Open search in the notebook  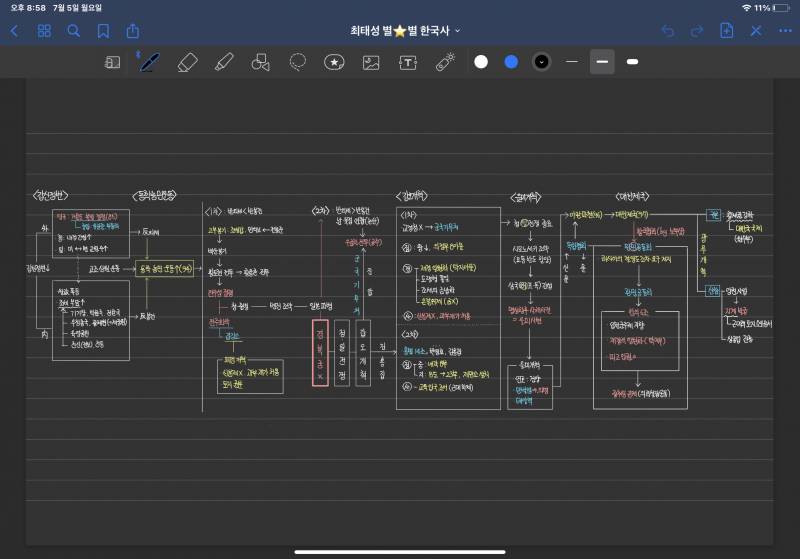73,31
